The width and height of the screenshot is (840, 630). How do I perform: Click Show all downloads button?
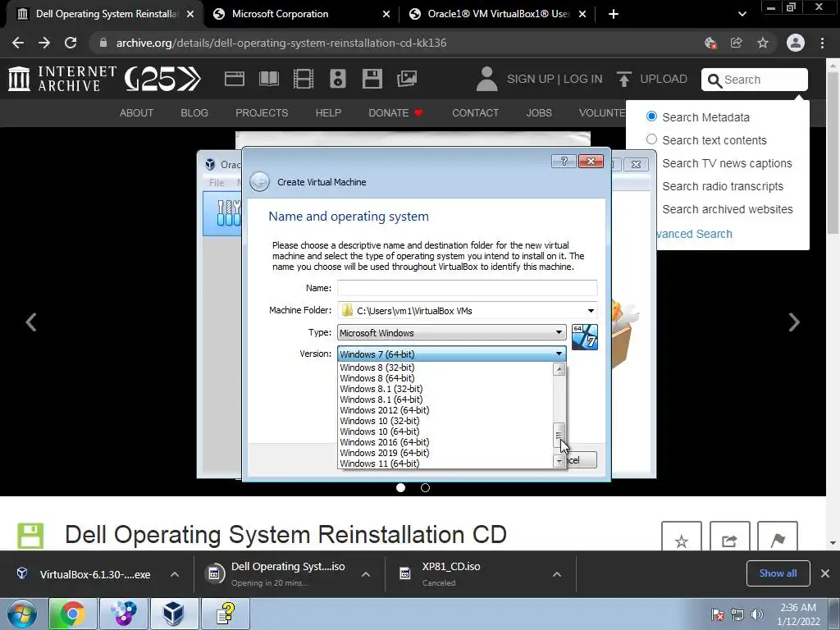click(x=778, y=573)
